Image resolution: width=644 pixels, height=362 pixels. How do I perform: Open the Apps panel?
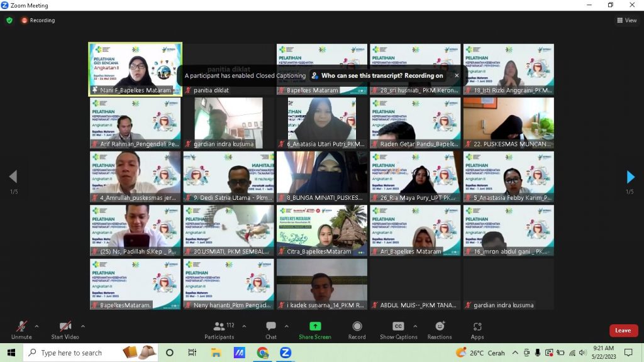(x=477, y=331)
